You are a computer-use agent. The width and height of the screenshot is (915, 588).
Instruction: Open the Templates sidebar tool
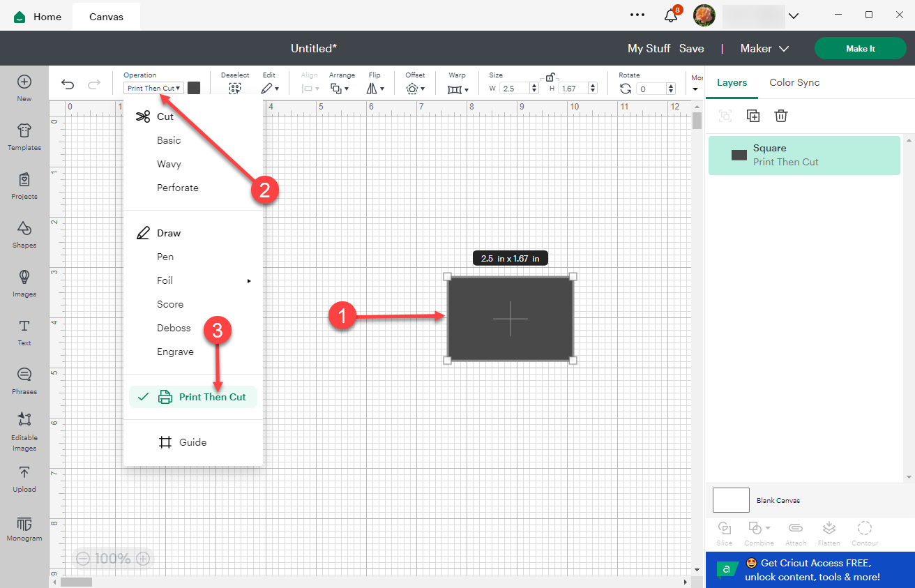24,136
